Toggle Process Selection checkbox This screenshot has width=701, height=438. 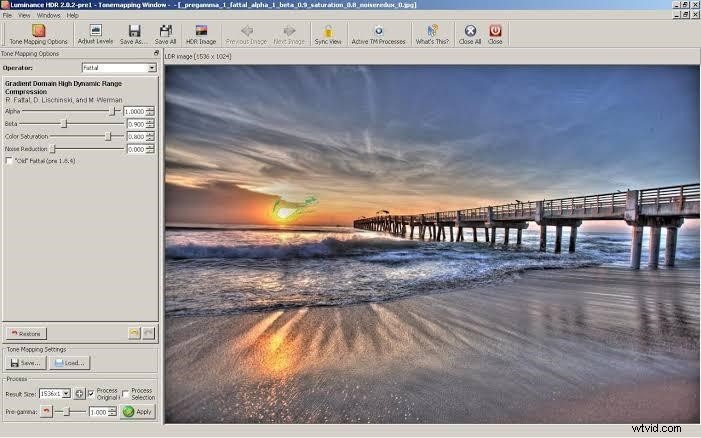[126, 394]
